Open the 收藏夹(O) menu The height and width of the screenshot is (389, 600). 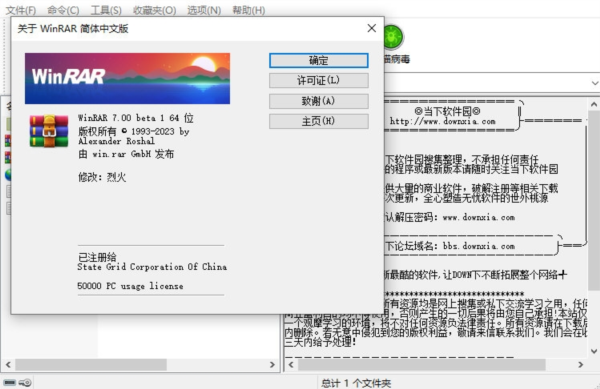click(155, 10)
